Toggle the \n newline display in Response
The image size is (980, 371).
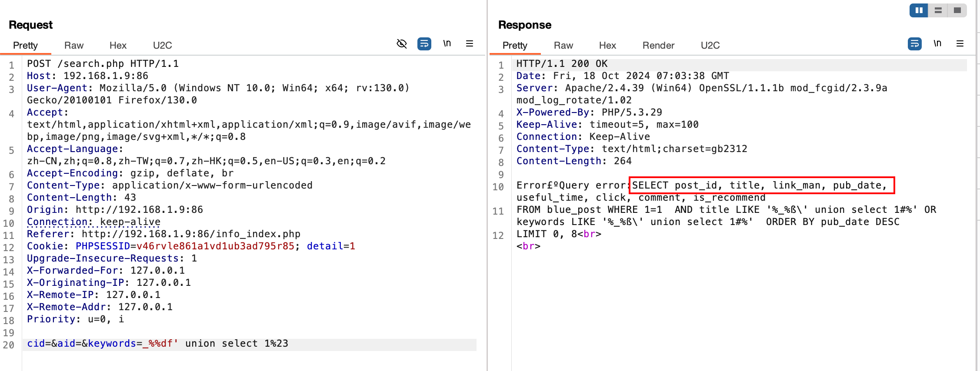point(937,43)
